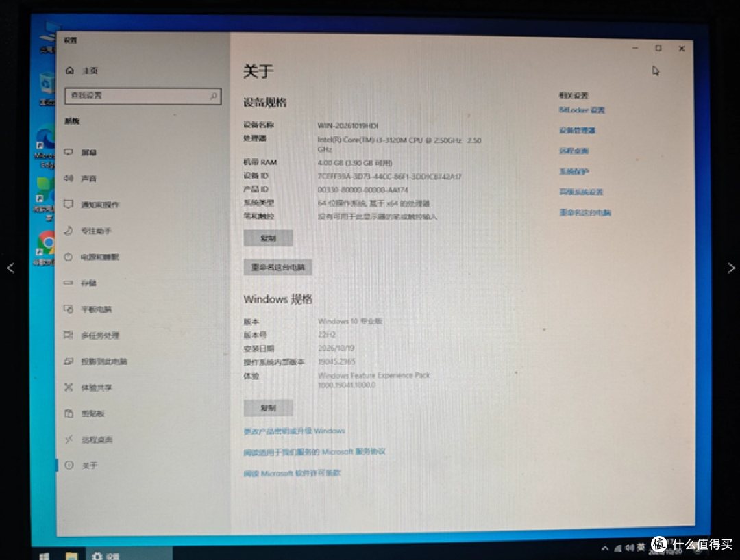Click the Windows 规格 section heading
Screen dimensions: 740x560
(278, 299)
